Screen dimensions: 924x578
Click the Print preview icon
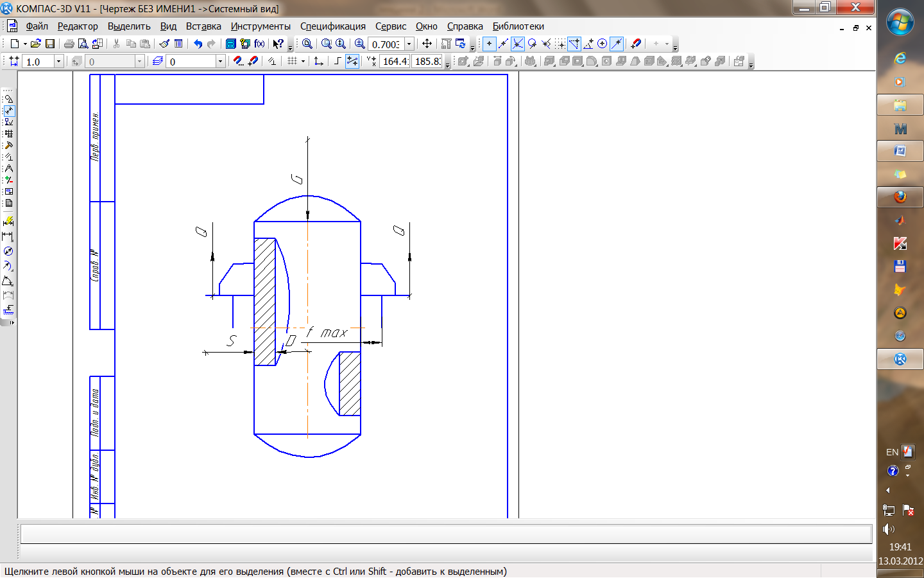coord(83,44)
